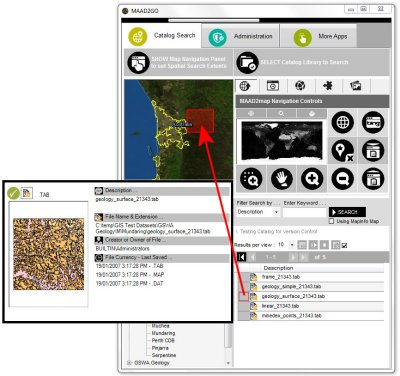
Task: Select geology_surface_21343.tab result row
Action: [311, 296]
